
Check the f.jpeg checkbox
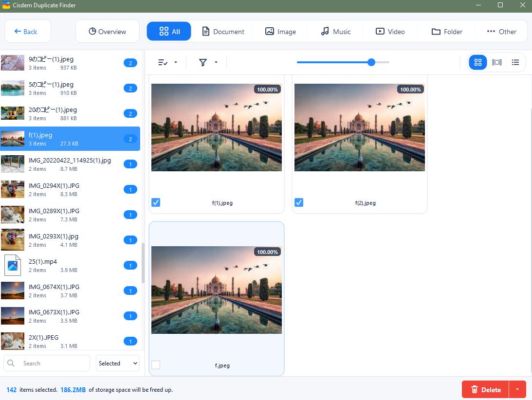(156, 365)
